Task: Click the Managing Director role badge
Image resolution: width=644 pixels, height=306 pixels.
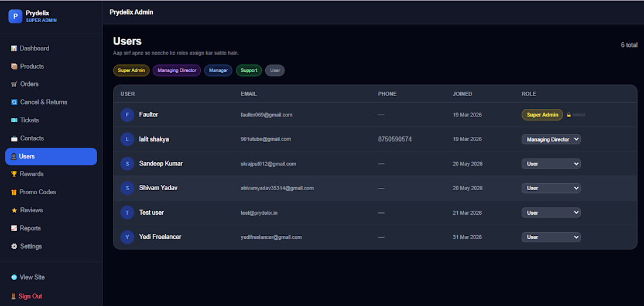Action: point(177,71)
